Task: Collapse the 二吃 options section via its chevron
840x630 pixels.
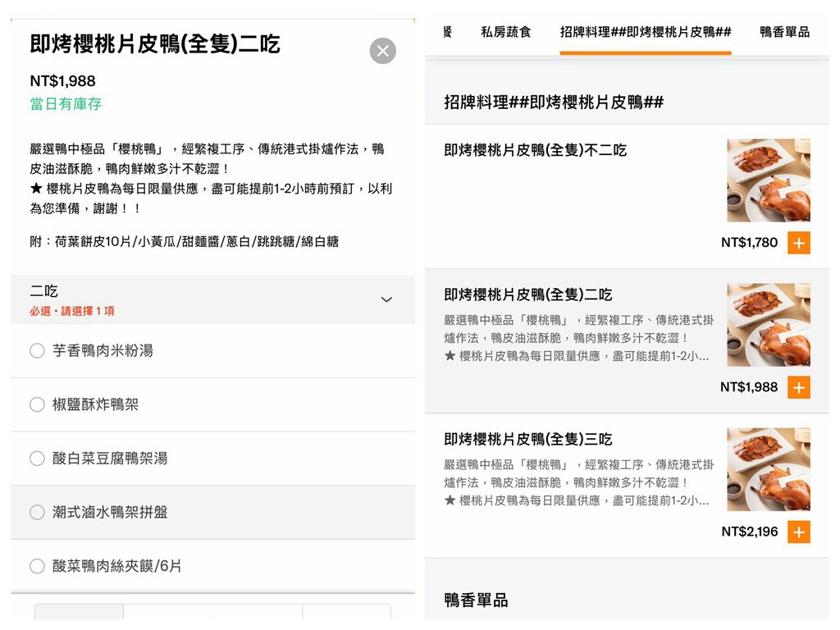Action: point(386,299)
